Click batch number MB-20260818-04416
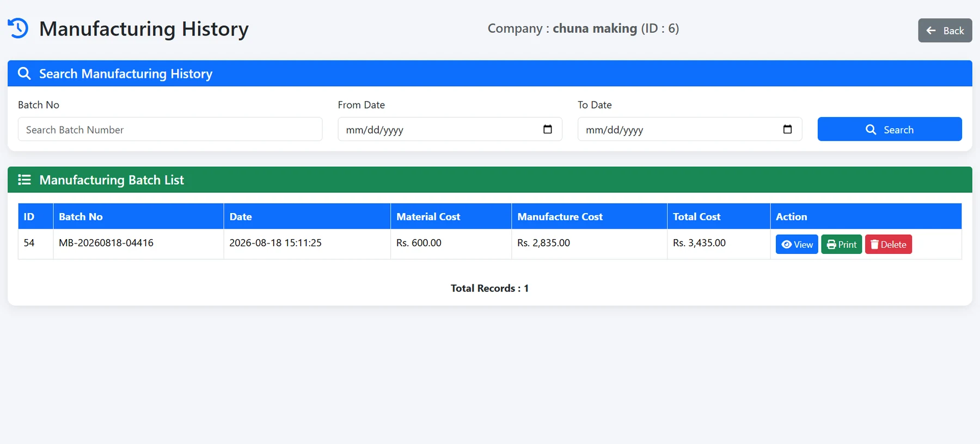 click(106, 243)
